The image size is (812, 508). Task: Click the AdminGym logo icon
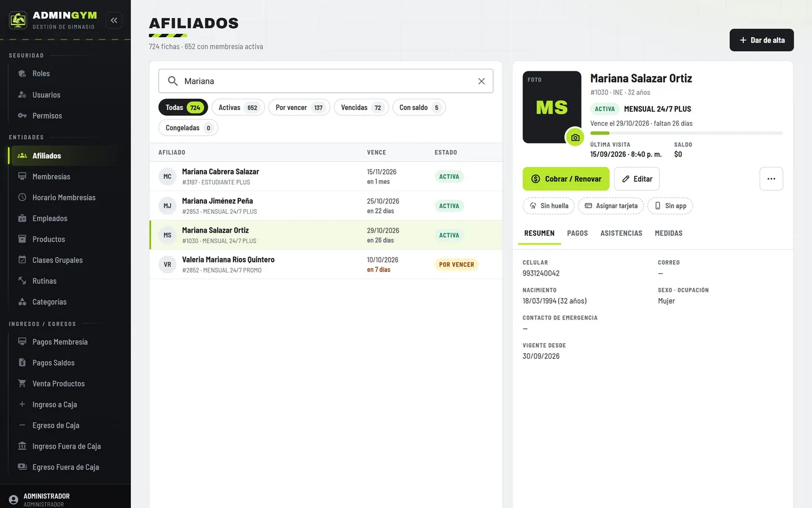tap(18, 20)
